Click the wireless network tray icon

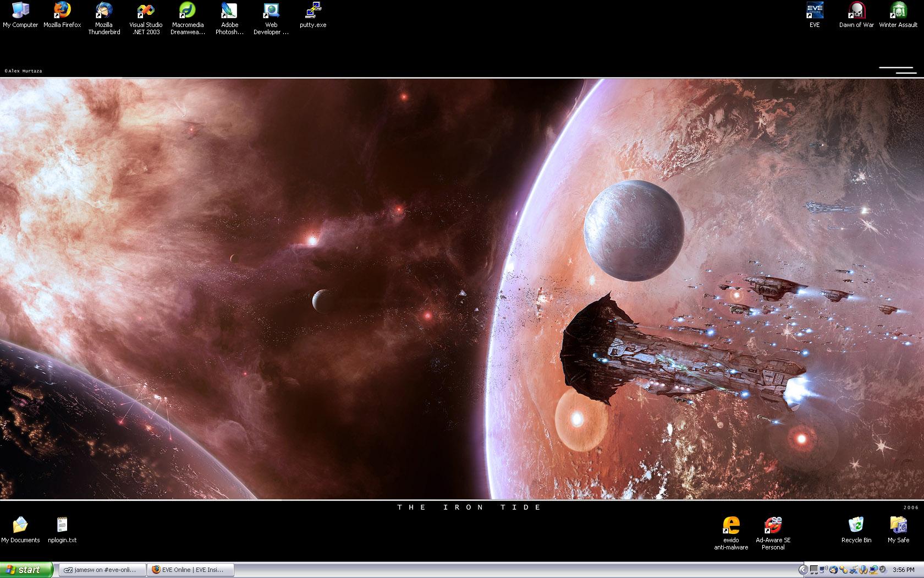823,570
